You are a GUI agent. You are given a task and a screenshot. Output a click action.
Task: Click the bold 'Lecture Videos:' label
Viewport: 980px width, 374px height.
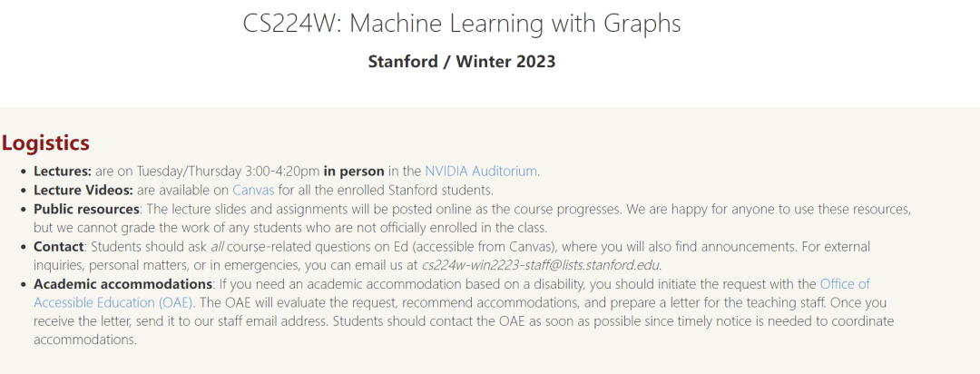coord(83,190)
